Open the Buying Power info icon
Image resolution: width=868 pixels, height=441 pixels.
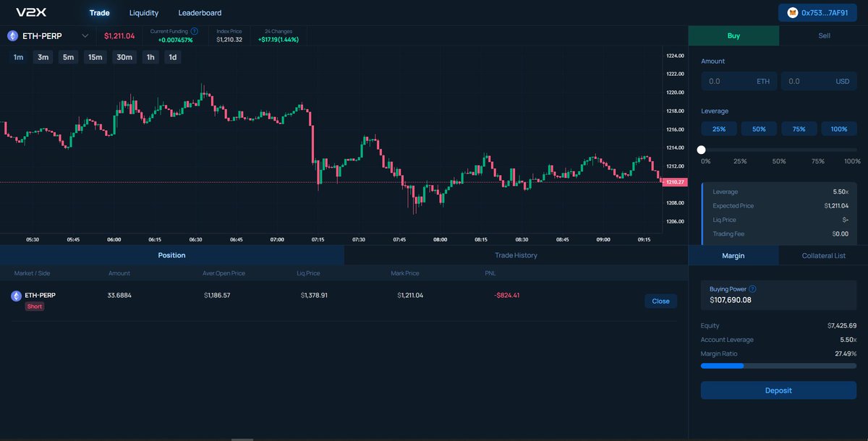tap(752, 288)
